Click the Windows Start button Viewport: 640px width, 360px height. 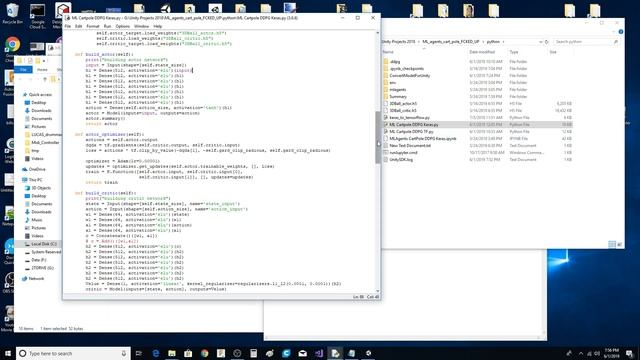click(x=8, y=353)
